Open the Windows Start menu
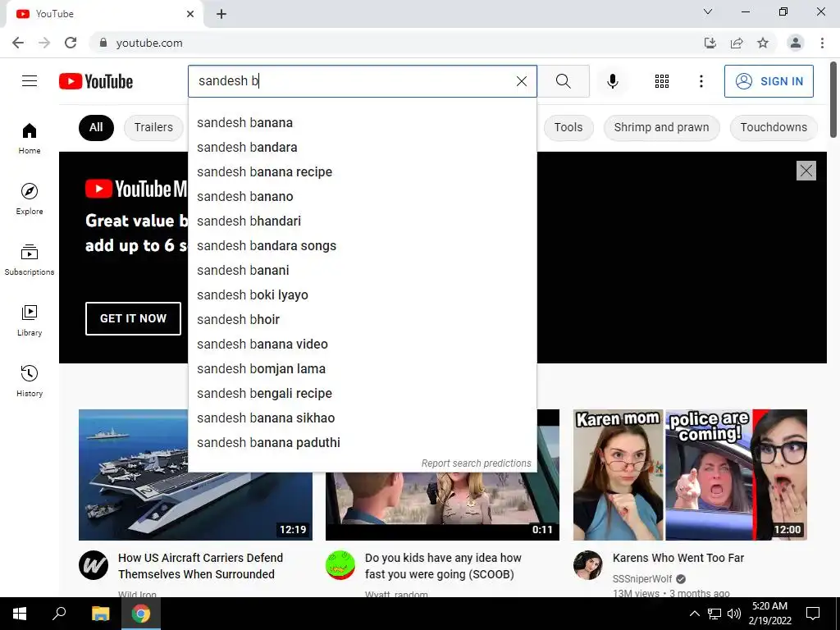Image resolution: width=840 pixels, height=630 pixels. click(20, 614)
